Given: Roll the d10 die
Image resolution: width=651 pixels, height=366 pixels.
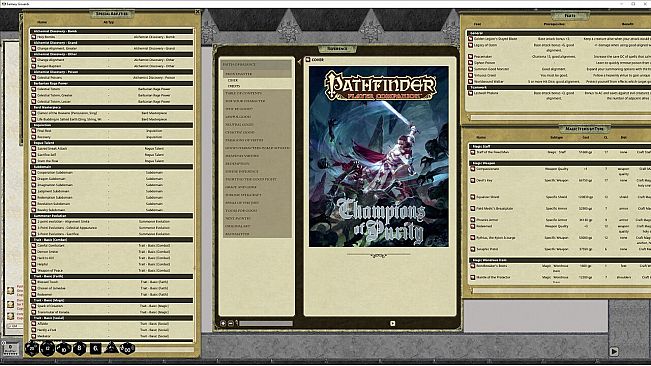Looking at the screenshot, I should (x=64, y=349).
